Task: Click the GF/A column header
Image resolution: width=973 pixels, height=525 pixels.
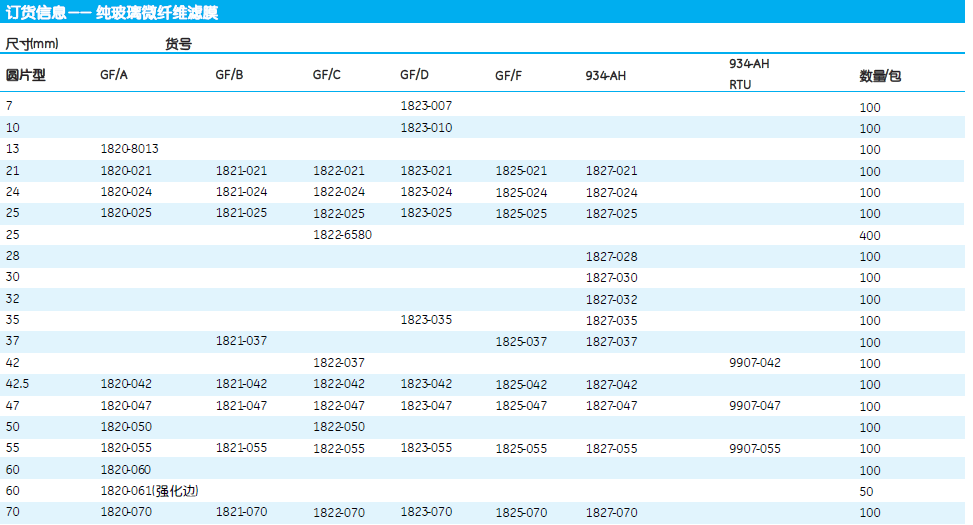Action: click(114, 75)
